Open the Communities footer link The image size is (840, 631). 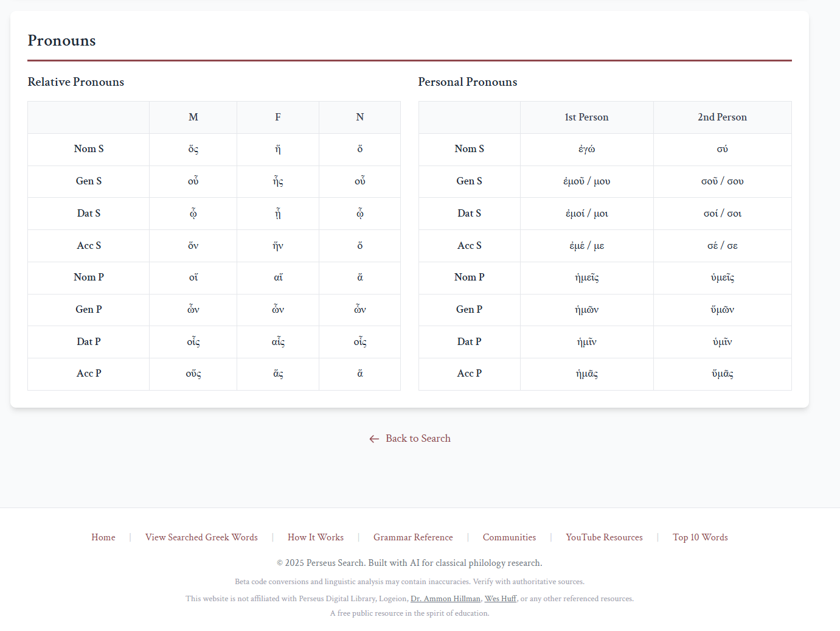509,537
